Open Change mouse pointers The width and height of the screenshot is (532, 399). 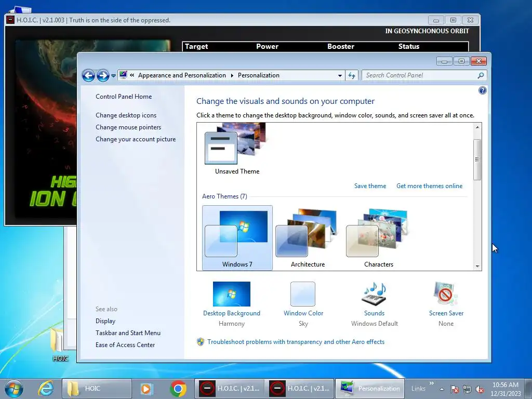pos(128,127)
